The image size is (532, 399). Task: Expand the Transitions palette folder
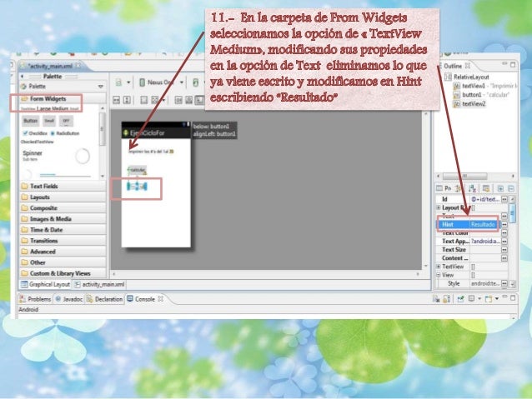tap(63, 241)
